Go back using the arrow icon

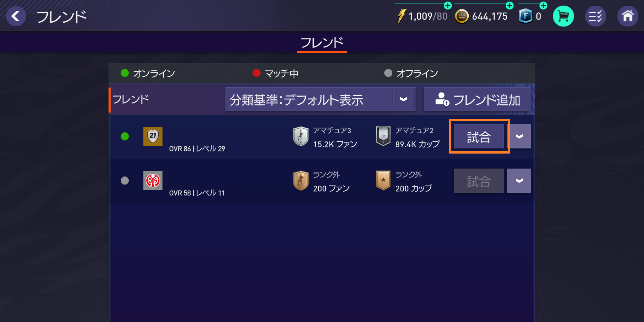pos(16,16)
